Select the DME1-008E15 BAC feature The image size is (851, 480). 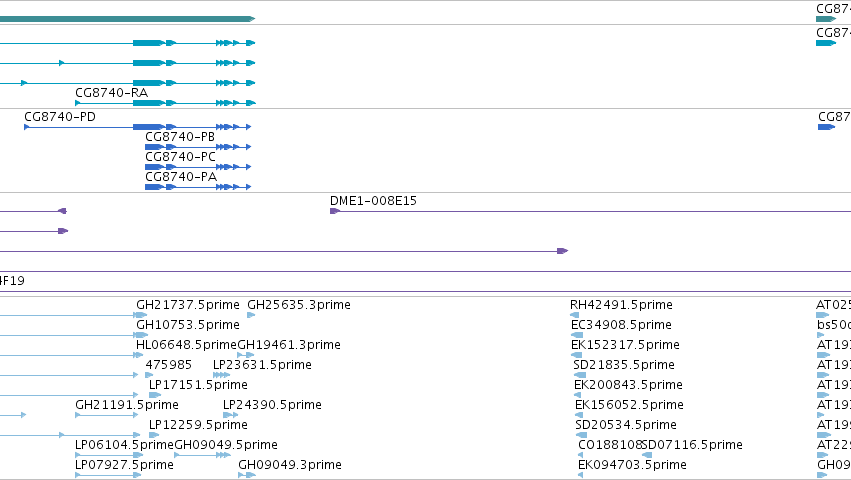pyautogui.click(x=590, y=211)
